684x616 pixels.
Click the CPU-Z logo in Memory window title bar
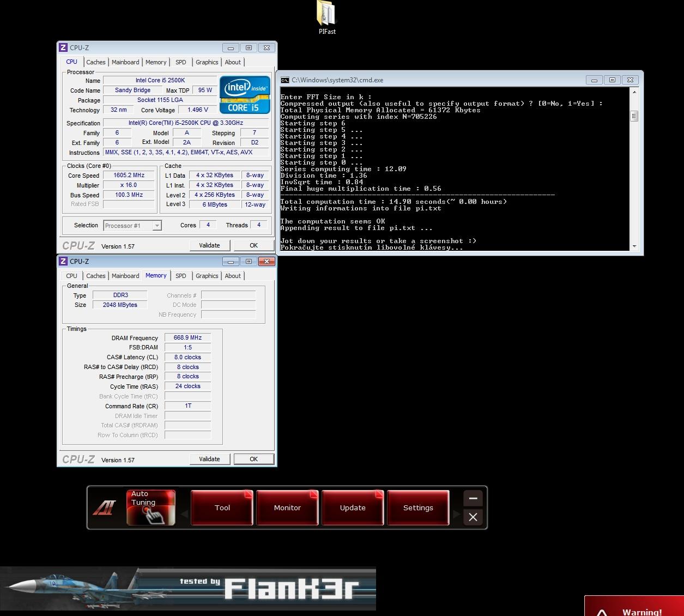click(x=63, y=262)
